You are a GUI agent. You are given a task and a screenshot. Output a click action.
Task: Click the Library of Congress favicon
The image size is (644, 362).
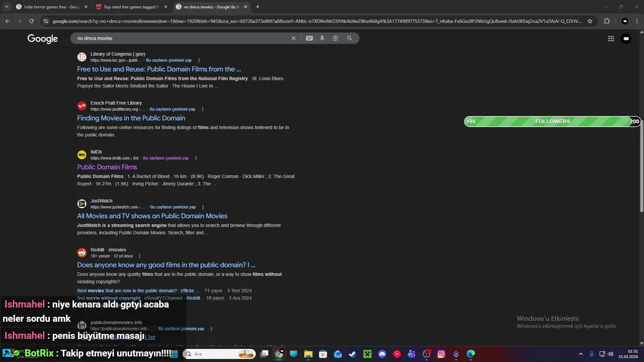pos(82,57)
